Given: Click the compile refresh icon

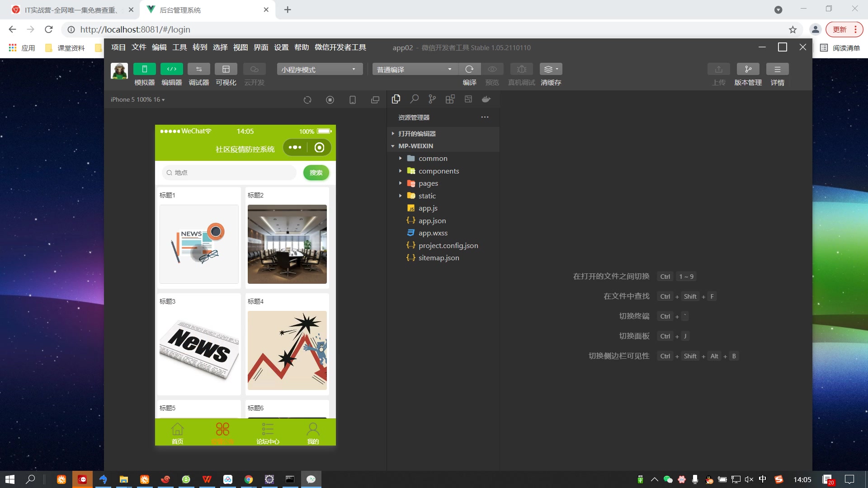Looking at the screenshot, I should pyautogui.click(x=469, y=69).
